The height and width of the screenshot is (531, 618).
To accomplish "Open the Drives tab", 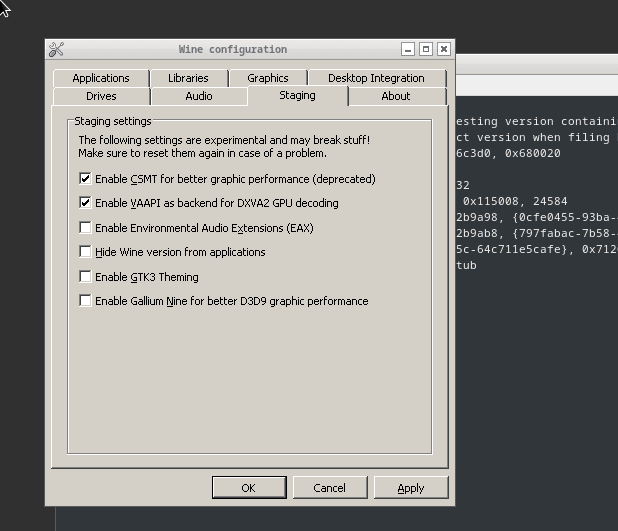I will 101,96.
